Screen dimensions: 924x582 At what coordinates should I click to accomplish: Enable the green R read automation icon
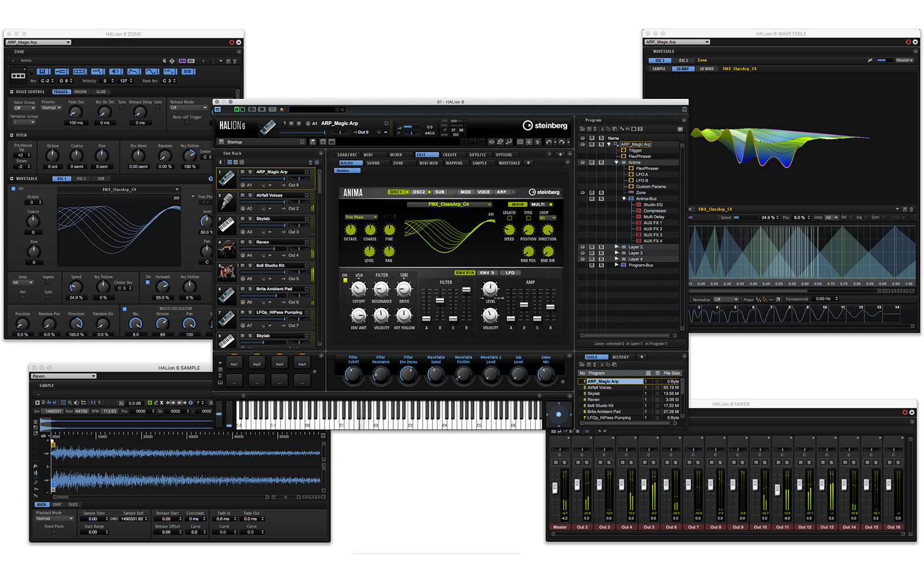(x=237, y=109)
